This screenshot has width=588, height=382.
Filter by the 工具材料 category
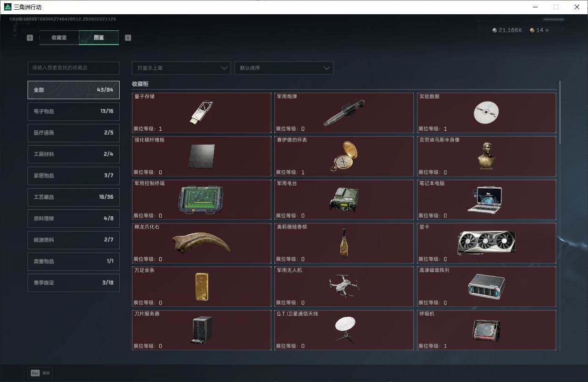pos(73,154)
